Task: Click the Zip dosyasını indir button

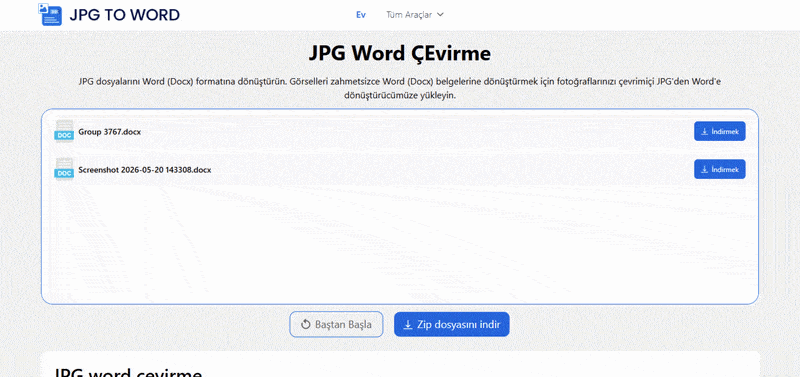Action: pyautogui.click(x=452, y=324)
